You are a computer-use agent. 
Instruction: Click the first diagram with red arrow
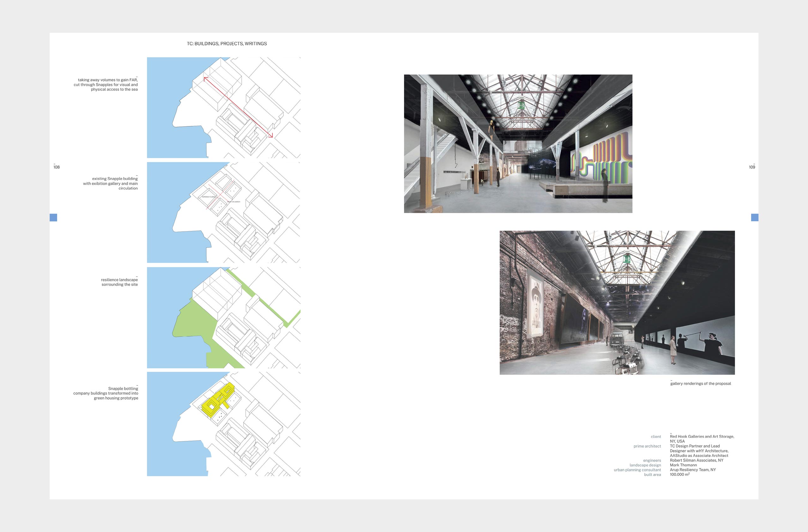[223, 107]
